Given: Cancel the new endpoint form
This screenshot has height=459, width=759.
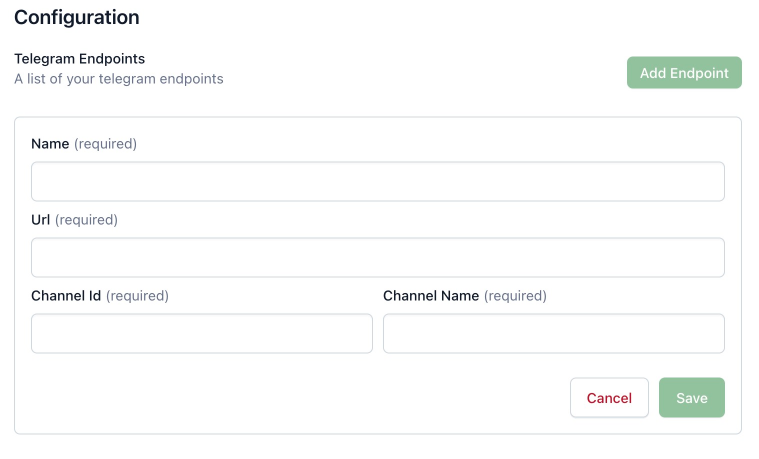Looking at the screenshot, I should 609,398.
